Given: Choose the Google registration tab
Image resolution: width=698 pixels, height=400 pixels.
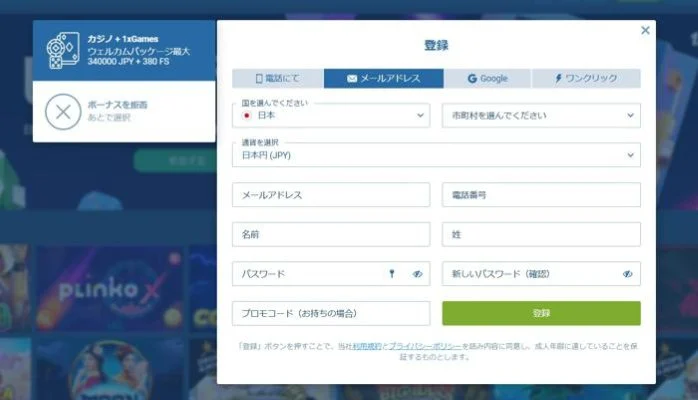Looking at the screenshot, I should tap(487, 78).
